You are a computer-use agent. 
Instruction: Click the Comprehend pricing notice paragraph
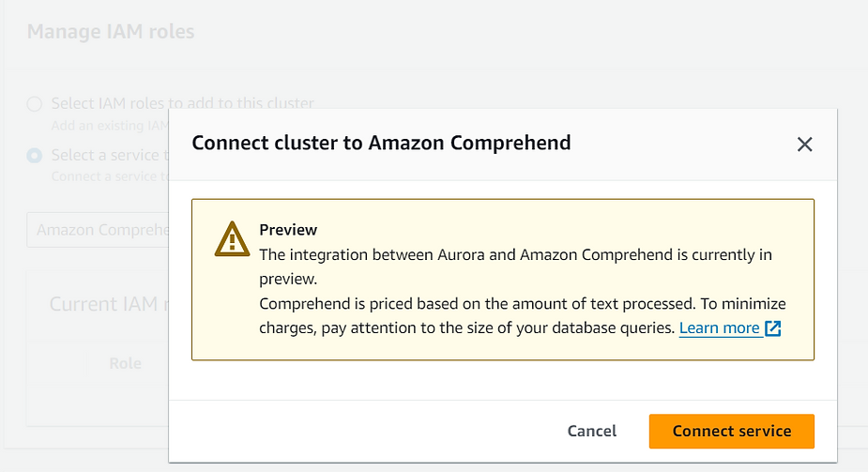522,315
